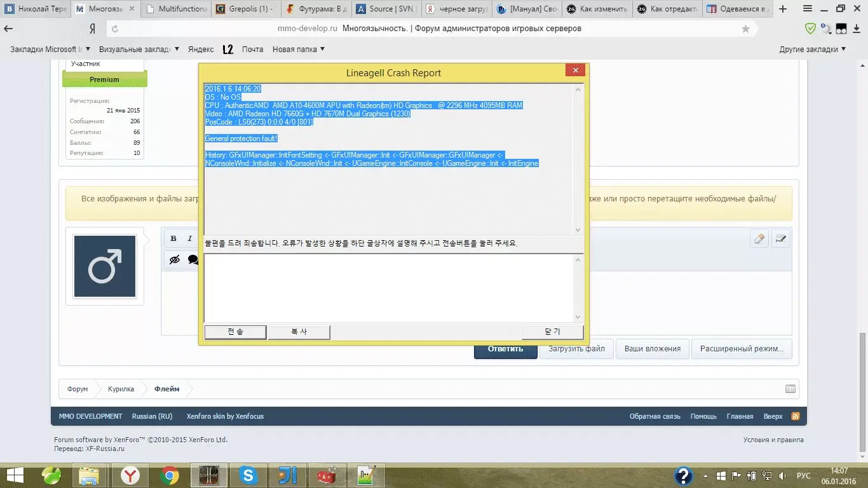
Task: Click the Russian (RU) language chooser link
Action: pos(152,416)
